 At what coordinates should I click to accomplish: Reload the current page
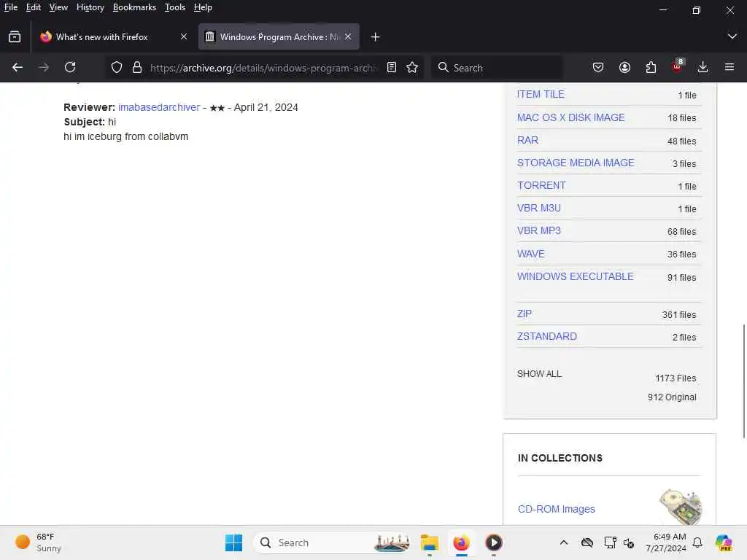pyautogui.click(x=70, y=68)
